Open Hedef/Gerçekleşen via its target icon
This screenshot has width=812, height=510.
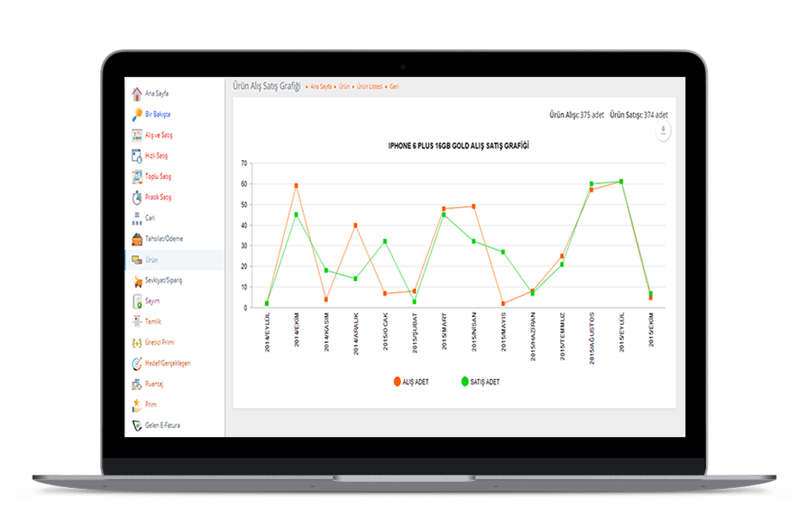tap(137, 363)
